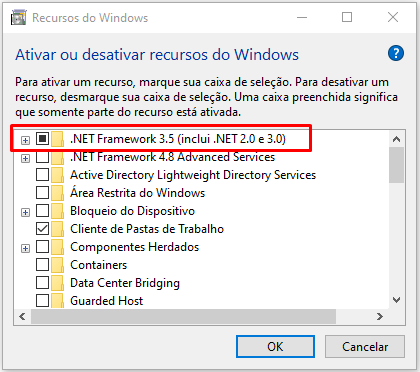This screenshot has height=372, width=420.
Task: Click the vertical scrollbar down arrow
Action: pyautogui.click(x=396, y=300)
